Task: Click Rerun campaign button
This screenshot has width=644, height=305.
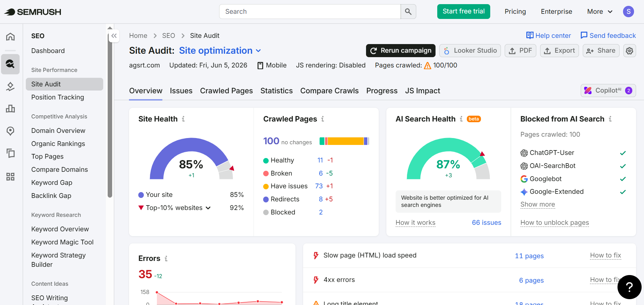Action: [401, 51]
